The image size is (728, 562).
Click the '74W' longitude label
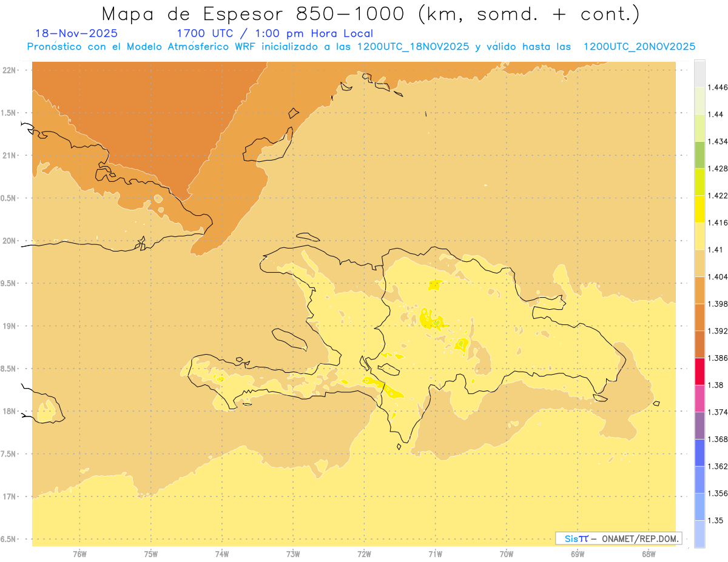(222, 554)
